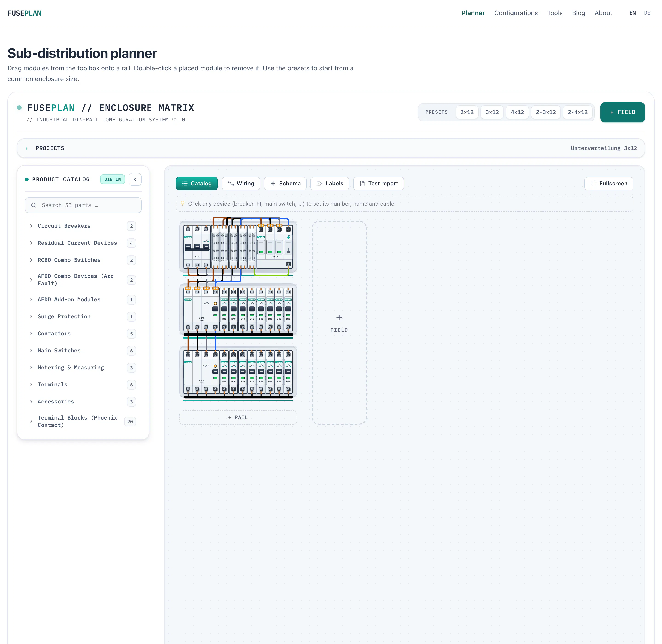Select the second B16 breaker on the bottom rail

coord(234,372)
